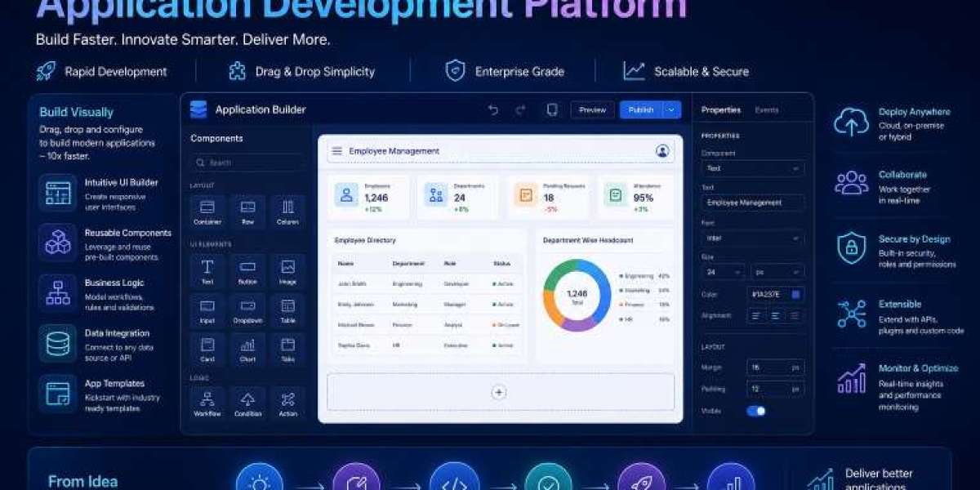Set alignment to left

(757, 315)
